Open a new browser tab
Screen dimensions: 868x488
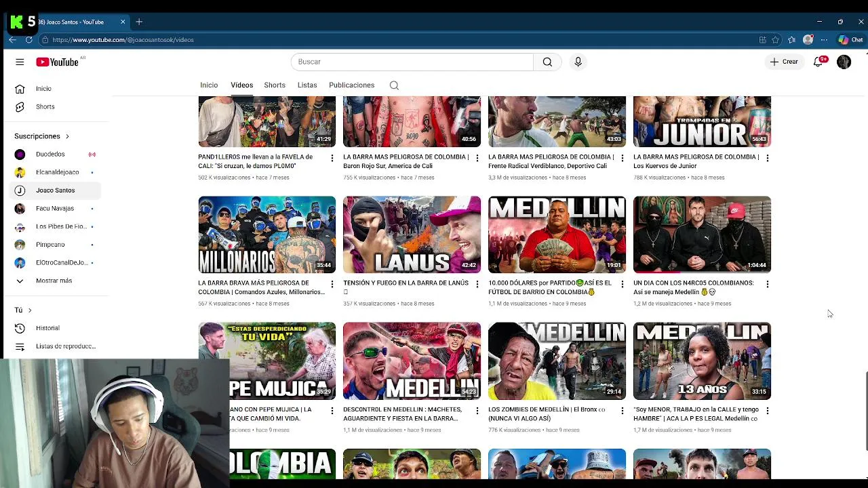pos(139,22)
